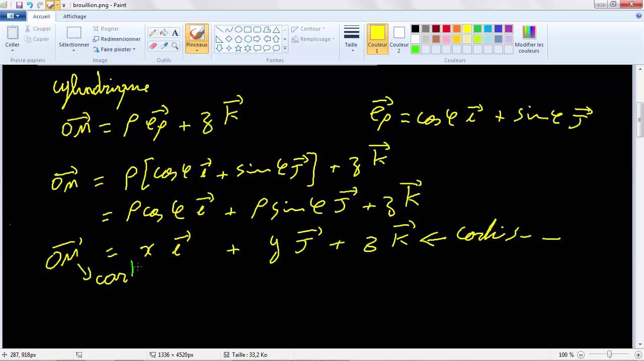The height and width of the screenshot is (361, 644).
Task: Pick the purple color swatch
Action: pos(509,29)
